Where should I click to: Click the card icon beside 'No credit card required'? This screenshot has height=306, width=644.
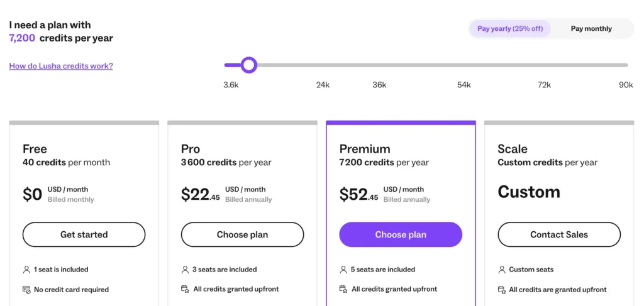26,290
